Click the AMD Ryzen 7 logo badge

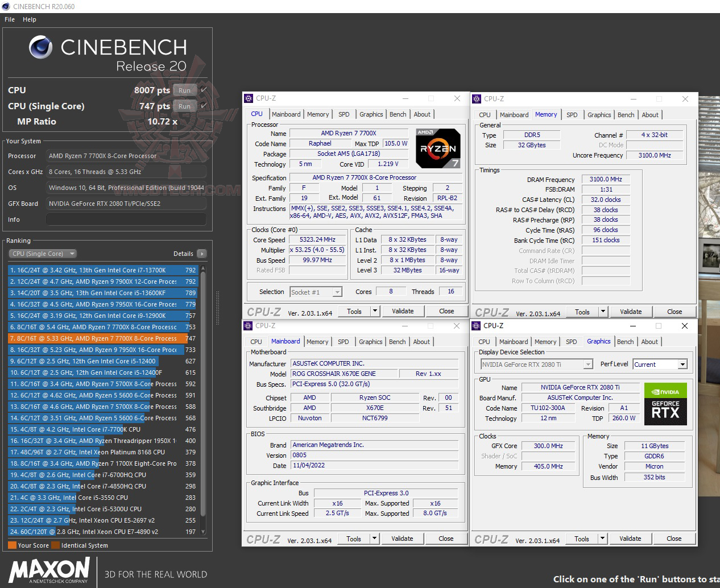[x=437, y=149]
